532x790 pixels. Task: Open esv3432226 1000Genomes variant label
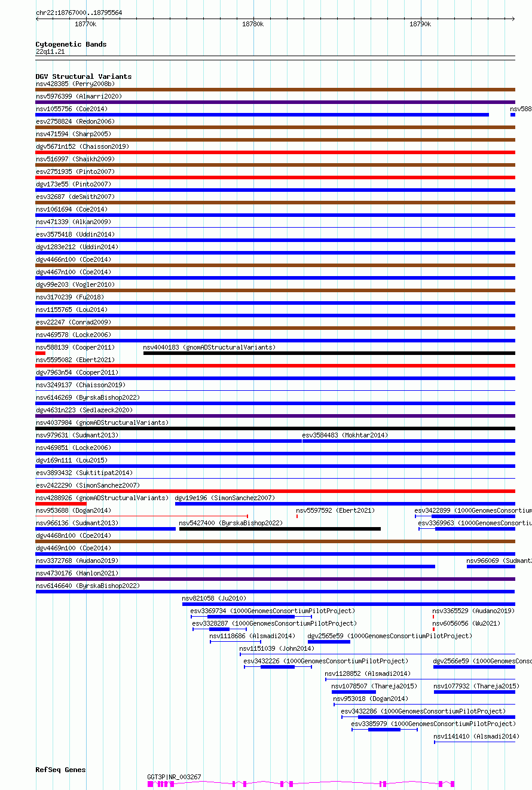coord(326,661)
